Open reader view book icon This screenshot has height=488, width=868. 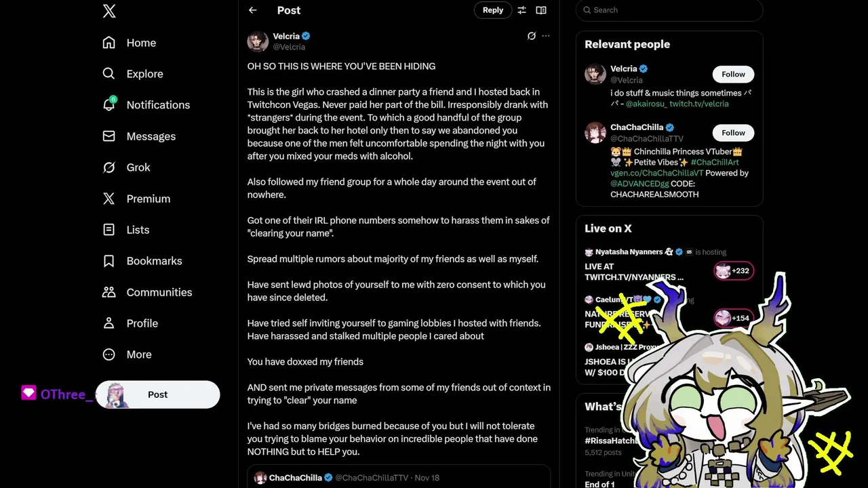(x=541, y=10)
